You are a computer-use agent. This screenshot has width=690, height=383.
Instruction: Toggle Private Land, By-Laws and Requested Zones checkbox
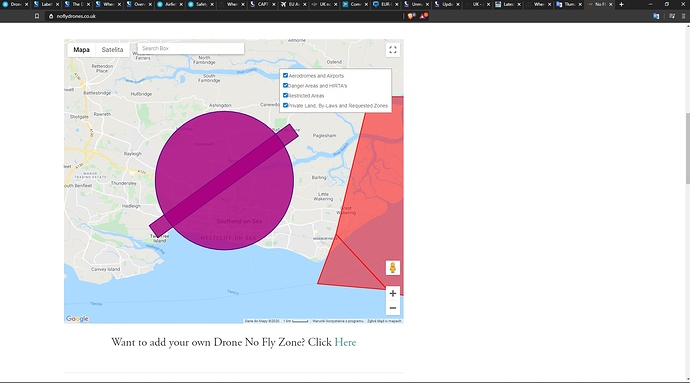tap(285, 105)
